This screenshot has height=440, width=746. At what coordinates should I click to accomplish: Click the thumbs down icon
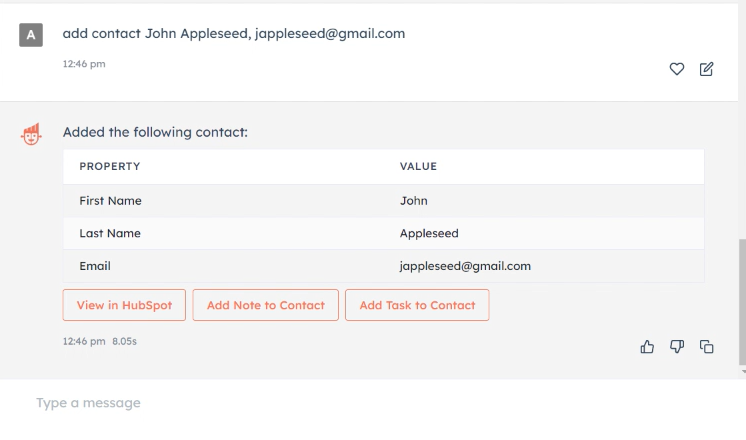[677, 346]
